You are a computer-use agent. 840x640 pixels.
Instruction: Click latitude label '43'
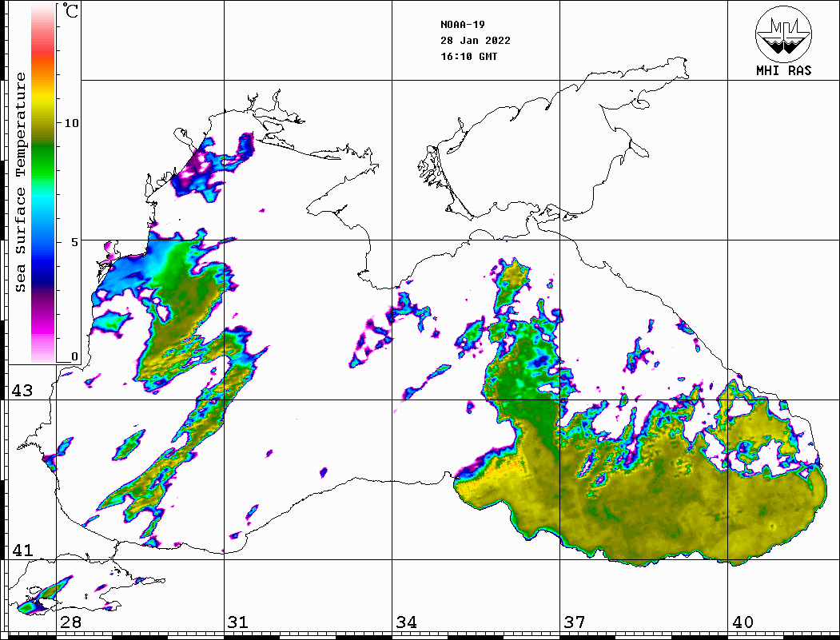coord(22,391)
